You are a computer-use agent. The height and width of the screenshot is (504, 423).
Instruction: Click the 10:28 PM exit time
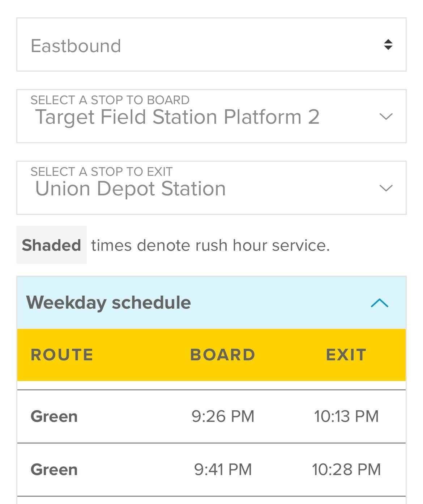(346, 470)
